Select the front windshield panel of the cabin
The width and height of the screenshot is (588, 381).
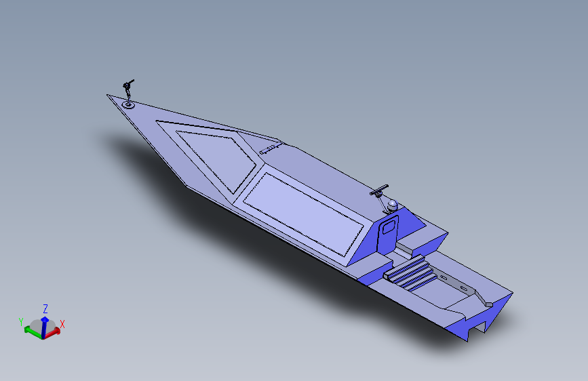[217, 160]
